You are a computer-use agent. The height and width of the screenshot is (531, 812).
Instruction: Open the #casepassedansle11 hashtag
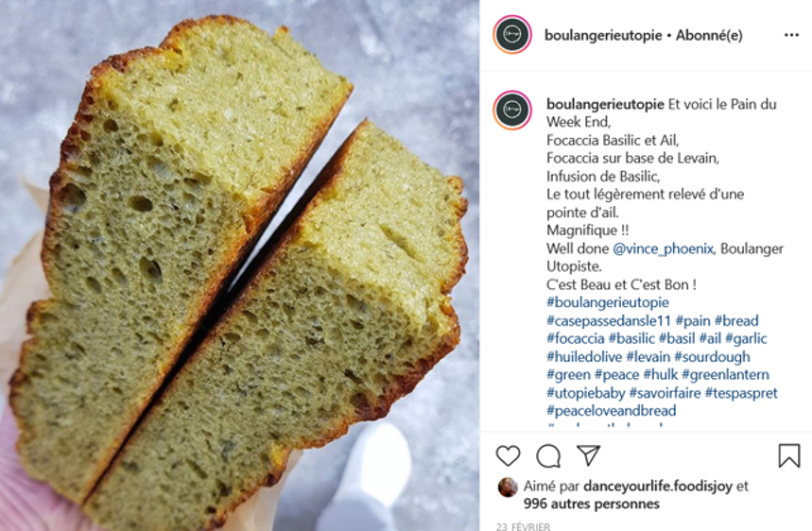click(x=609, y=321)
